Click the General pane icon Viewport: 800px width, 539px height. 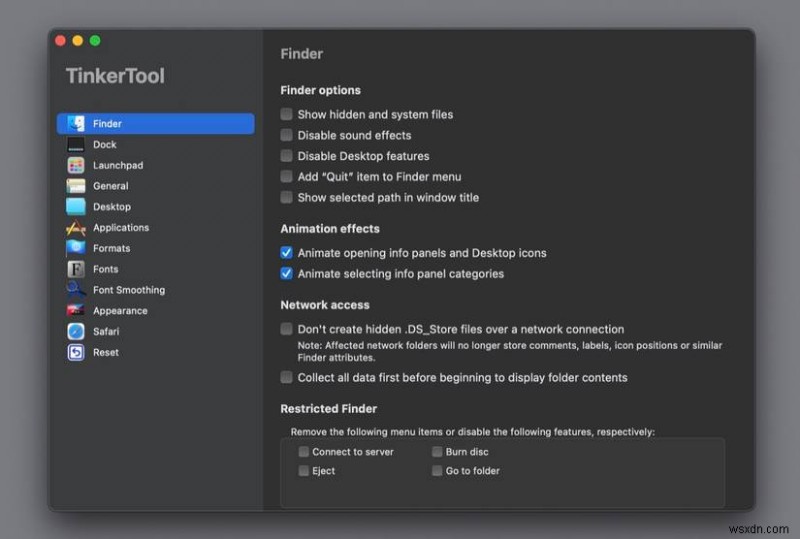(76, 186)
